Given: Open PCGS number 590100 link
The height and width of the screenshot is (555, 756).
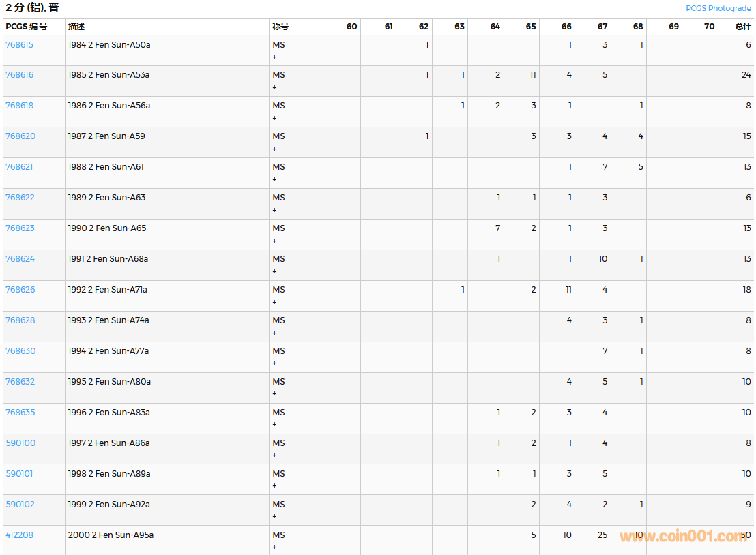Looking at the screenshot, I should click(20, 443).
